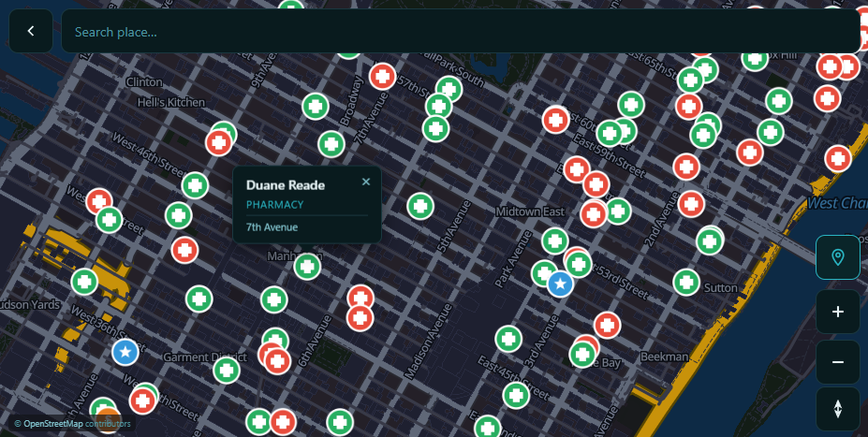This screenshot has width=868, height=437.
Task: Select green marker beneath partially hidden Manhattan label
Action: click(x=307, y=267)
